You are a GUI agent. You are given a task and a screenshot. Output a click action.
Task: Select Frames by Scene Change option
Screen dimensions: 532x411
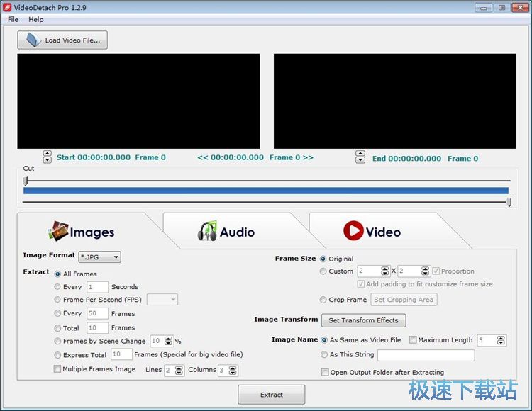57,341
